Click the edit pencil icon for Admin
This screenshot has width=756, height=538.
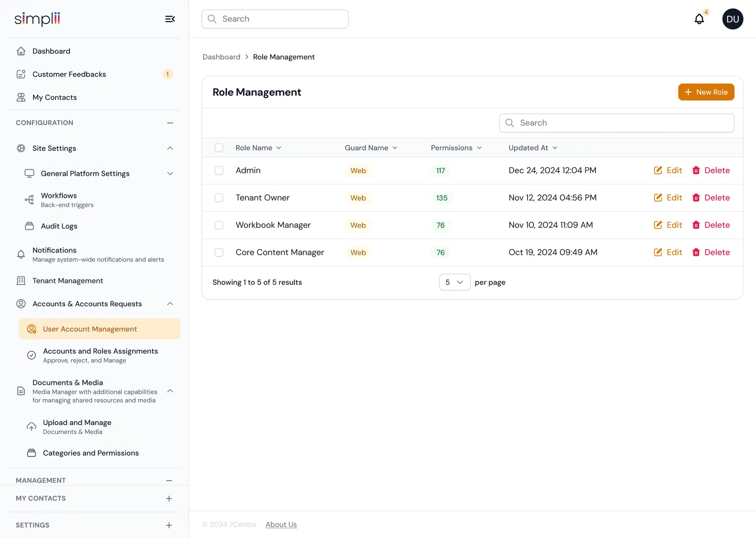tap(658, 170)
